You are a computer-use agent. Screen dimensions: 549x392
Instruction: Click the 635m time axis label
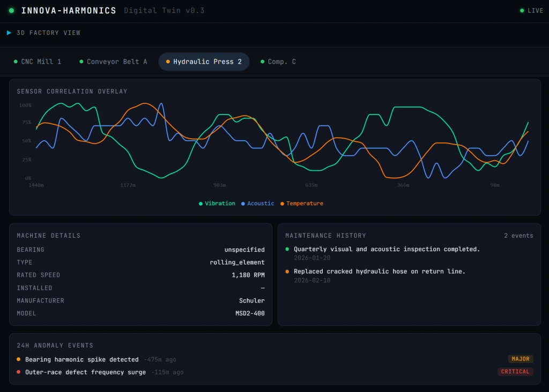(x=311, y=185)
